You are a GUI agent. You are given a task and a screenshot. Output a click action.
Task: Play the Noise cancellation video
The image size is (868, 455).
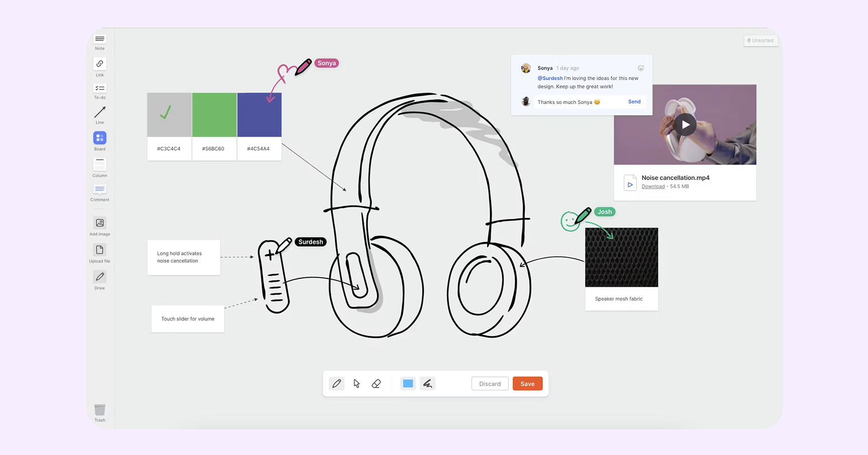[x=685, y=125]
